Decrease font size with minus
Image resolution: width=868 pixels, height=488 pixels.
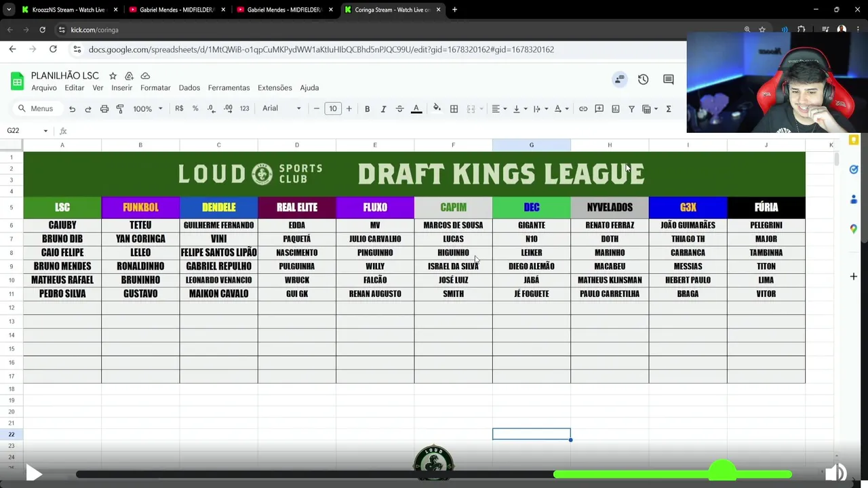(x=316, y=108)
